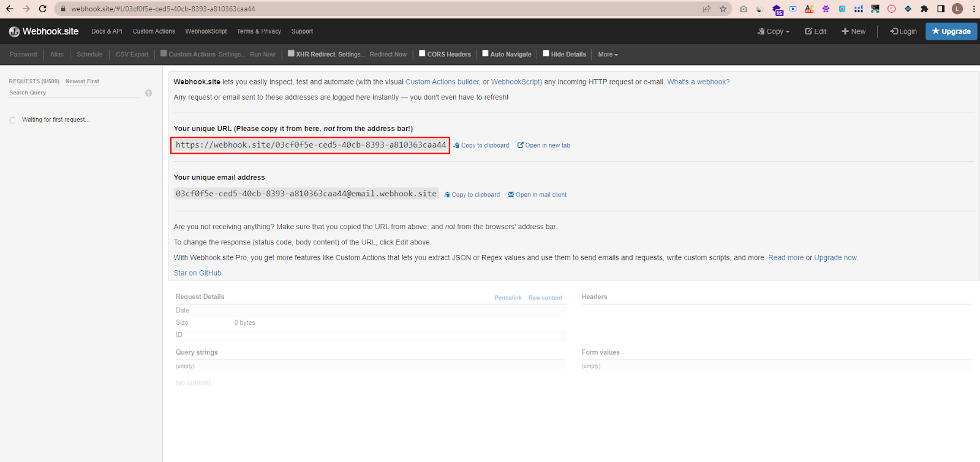Click the Webhook.site logo
The height and width of the screenshot is (462, 980).
point(43,31)
